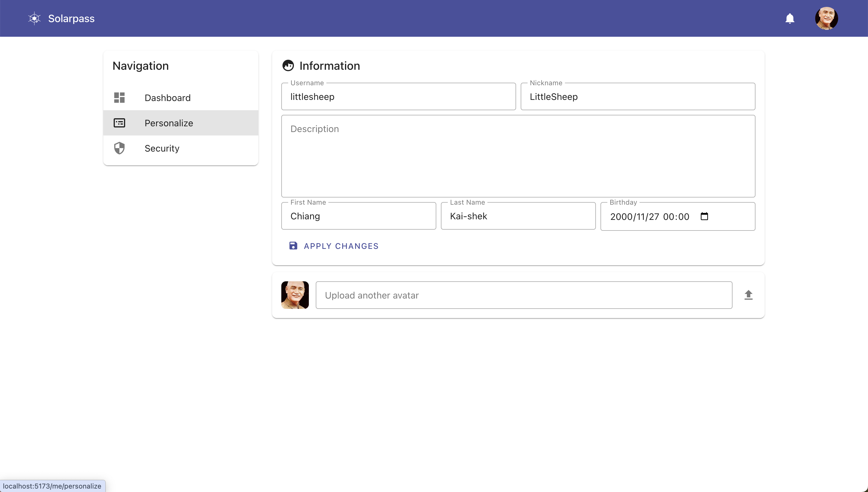The height and width of the screenshot is (492, 868).
Task: Click the Personalize card icon
Action: (x=119, y=123)
